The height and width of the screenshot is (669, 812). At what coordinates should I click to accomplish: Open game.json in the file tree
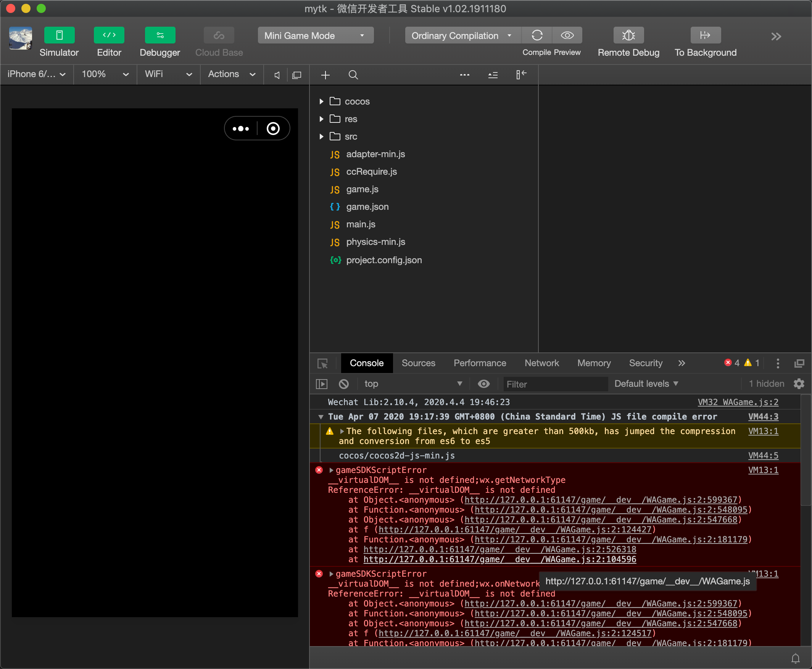tap(367, 207)
